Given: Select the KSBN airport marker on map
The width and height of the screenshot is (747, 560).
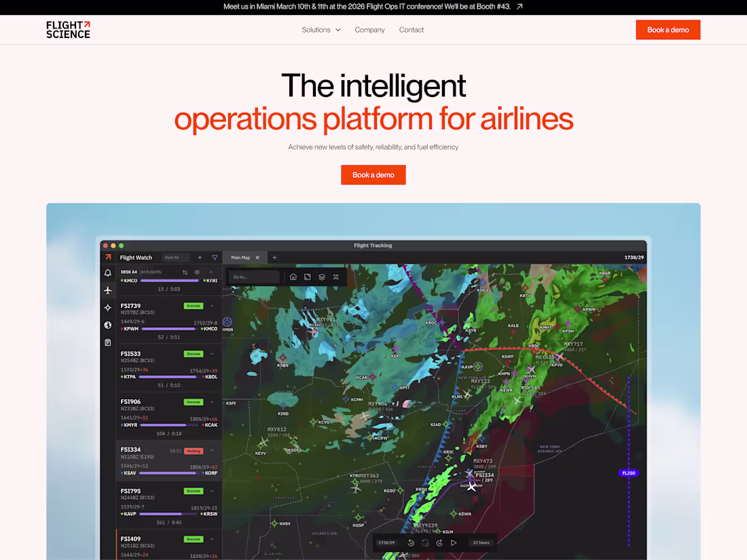Looking at the screenshot, I should pyautogui.click(x=283, y=358).
